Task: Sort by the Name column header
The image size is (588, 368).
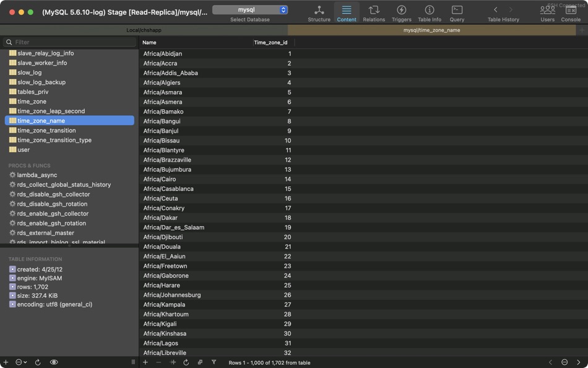Action: click(196, 42)
